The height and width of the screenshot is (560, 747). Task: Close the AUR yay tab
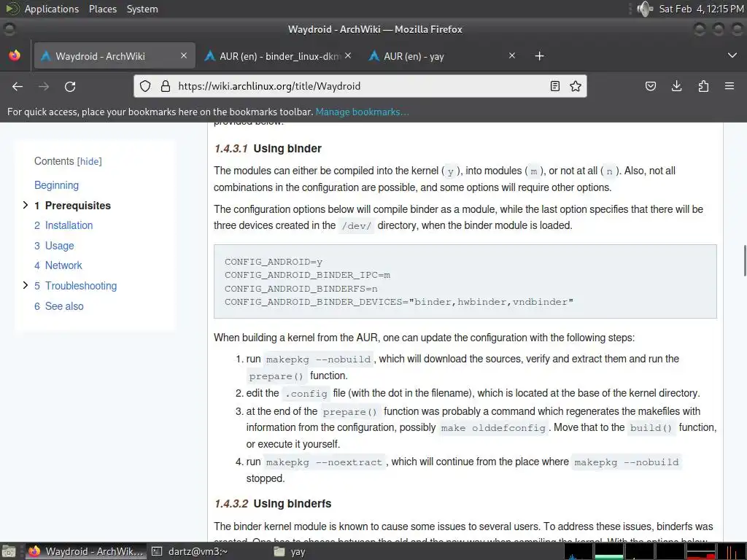pyautogui.click(x=512, y=55)
